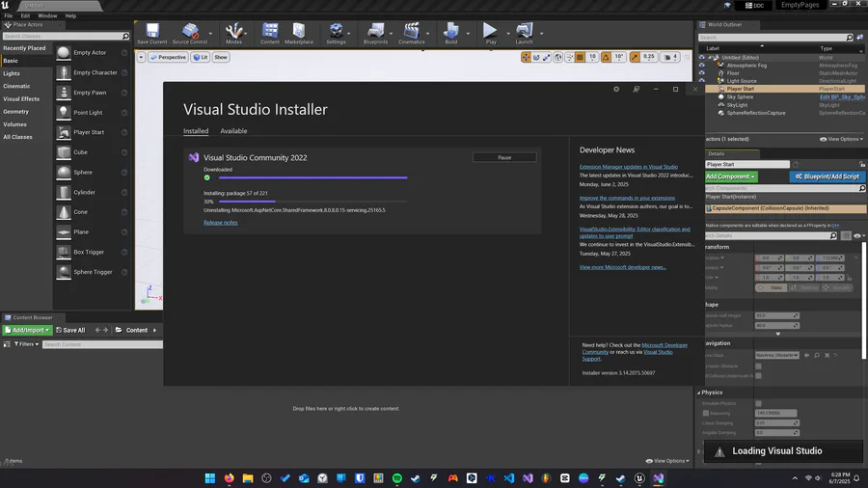868x488 pixels.
Task: Toggle MassInKg override checkbox
Action: click(x=706, y=414)
